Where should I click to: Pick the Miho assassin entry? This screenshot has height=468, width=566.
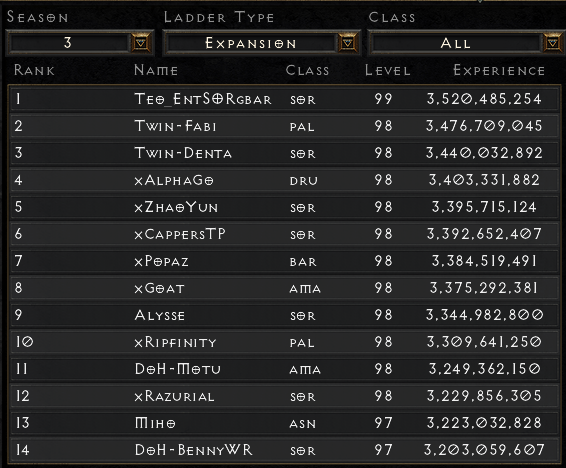284,423
